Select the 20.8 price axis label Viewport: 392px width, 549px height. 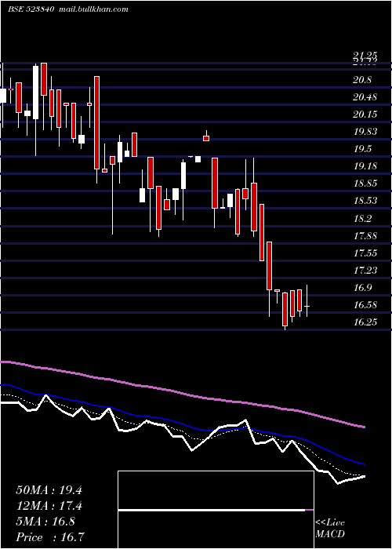pyautogui.click(x=362, y=80)
